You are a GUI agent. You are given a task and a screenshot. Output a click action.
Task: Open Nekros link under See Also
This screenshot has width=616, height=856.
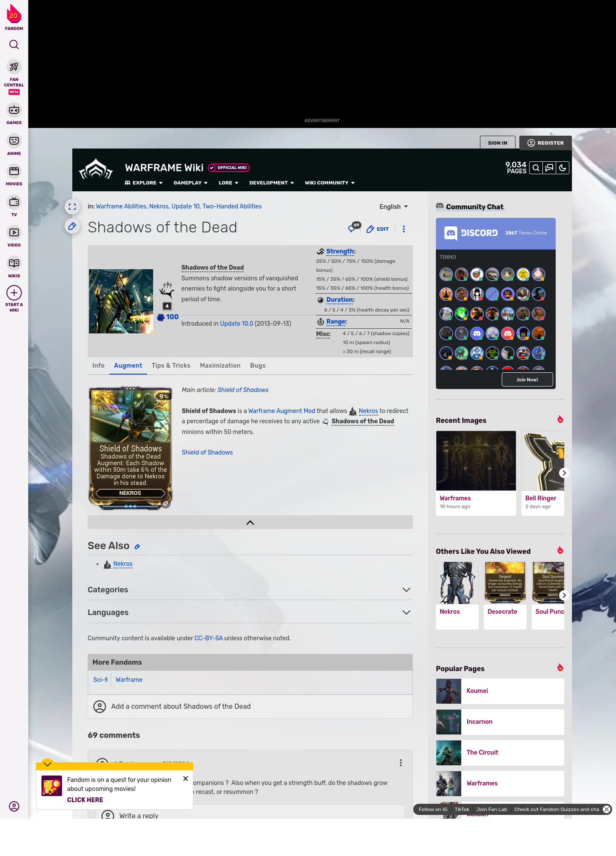point(123,564)
